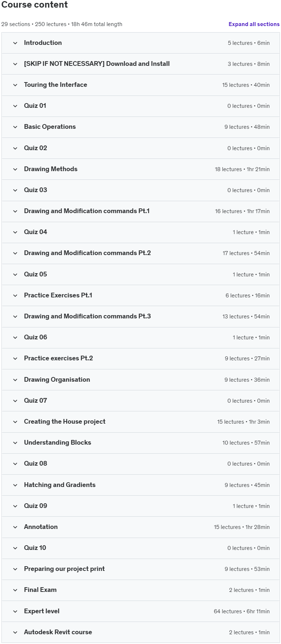Open Creating the House project section
281x644 pixels.
tap(65, 421)
